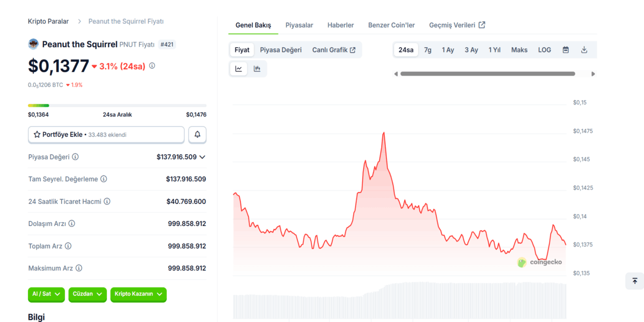Toggle LOG scale on chart
The width and height of the screenshot is (644, 322).
click(x=544, y=50)
